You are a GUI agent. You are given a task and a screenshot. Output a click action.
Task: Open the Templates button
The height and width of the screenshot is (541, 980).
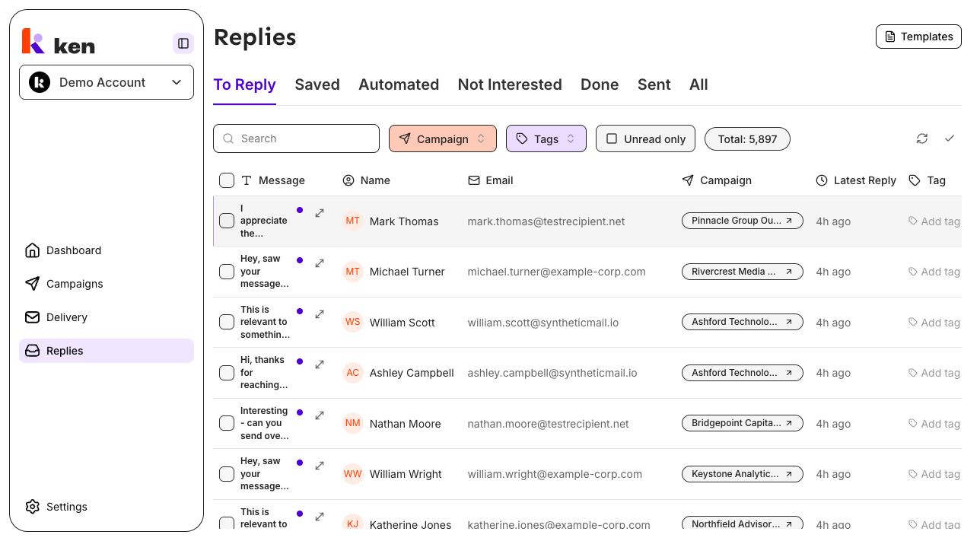click(x=918, y=37)
